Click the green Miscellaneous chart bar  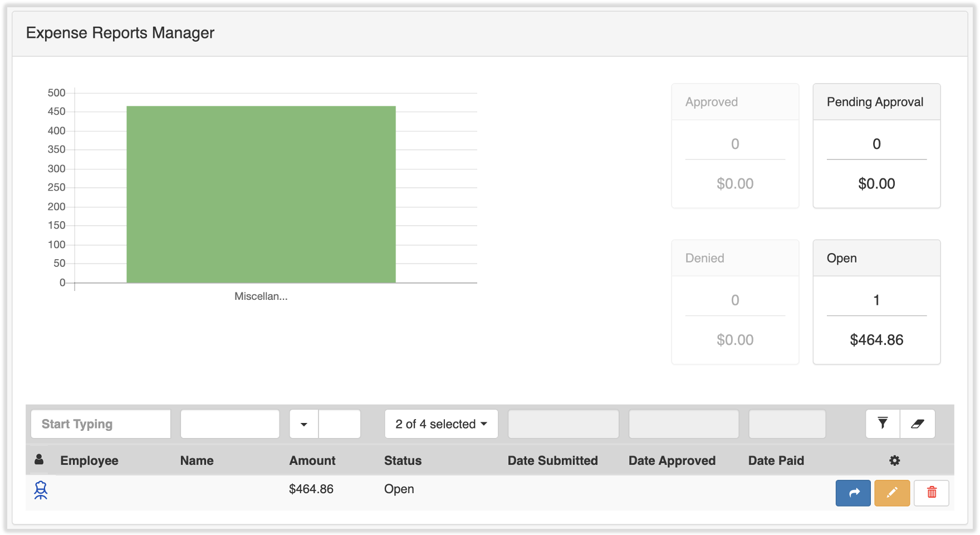(261, 194)
